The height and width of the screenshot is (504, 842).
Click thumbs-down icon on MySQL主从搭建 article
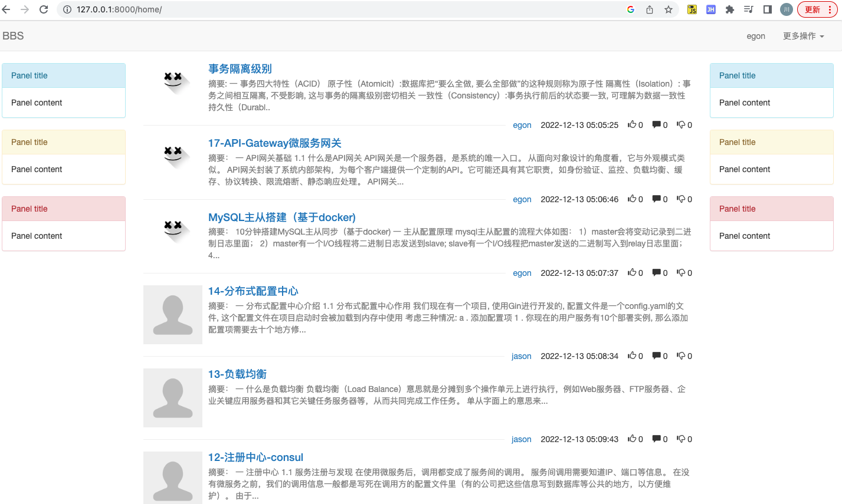681,273
